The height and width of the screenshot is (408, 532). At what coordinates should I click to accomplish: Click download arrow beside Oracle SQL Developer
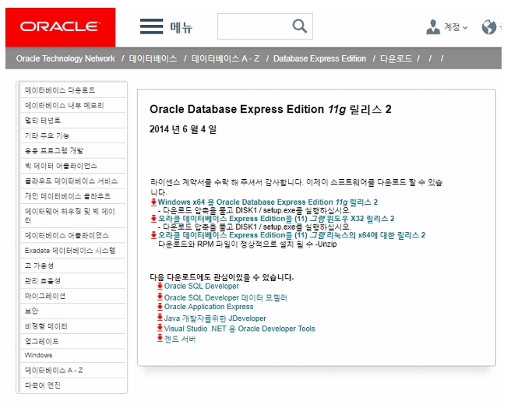(160, 287)
